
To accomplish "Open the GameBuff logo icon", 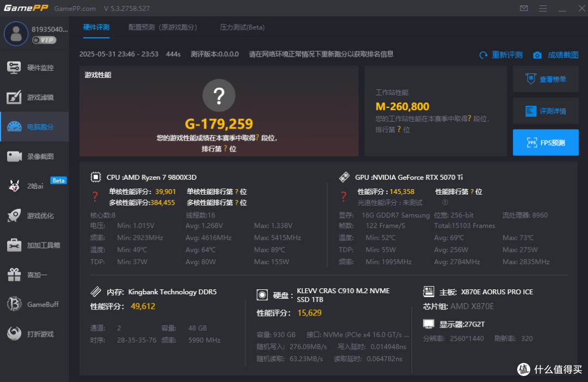I will click(x=14, y=304).
